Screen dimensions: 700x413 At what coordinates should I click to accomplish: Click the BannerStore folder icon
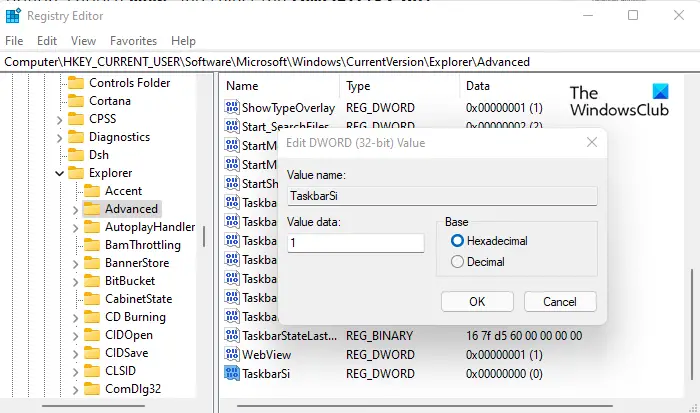pos(92,263)
